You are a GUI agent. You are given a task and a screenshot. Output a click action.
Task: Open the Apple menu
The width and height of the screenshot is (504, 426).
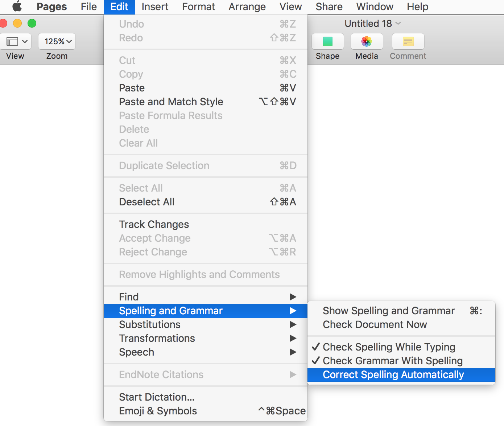pyautogui.click(x=17, y=7)
